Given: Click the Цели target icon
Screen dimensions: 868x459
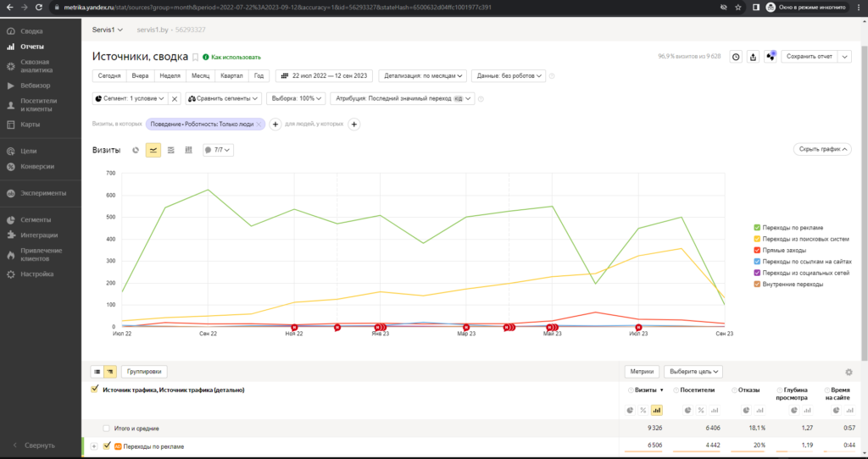Looking at the screenshot, I should click(10, 151).
